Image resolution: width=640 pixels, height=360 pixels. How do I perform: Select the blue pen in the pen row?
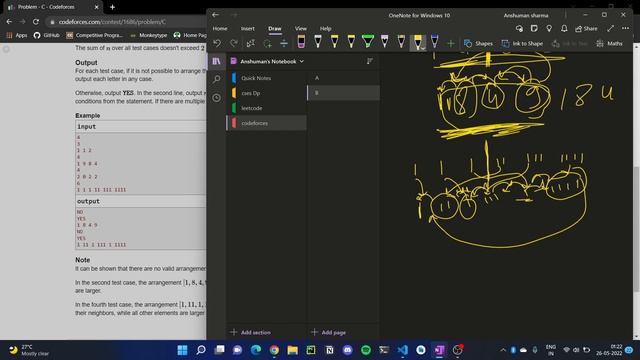click(434, 42)
